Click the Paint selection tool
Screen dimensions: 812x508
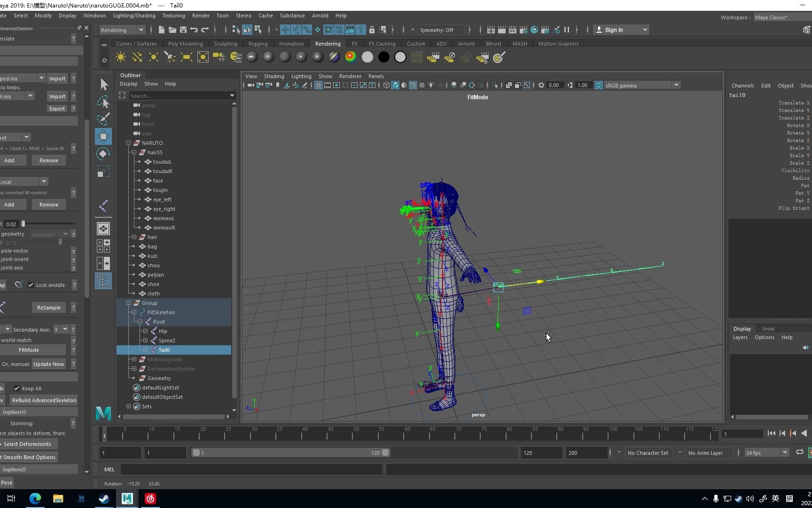(103, 119)
